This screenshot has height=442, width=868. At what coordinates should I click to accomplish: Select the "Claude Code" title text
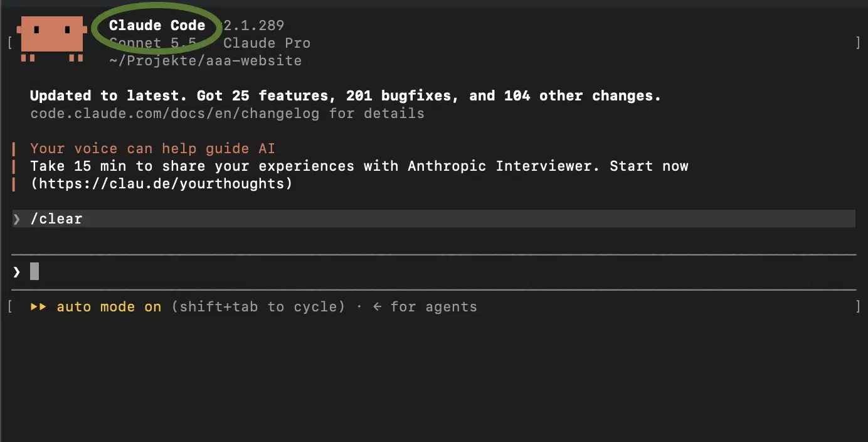[x=157, y=25]
